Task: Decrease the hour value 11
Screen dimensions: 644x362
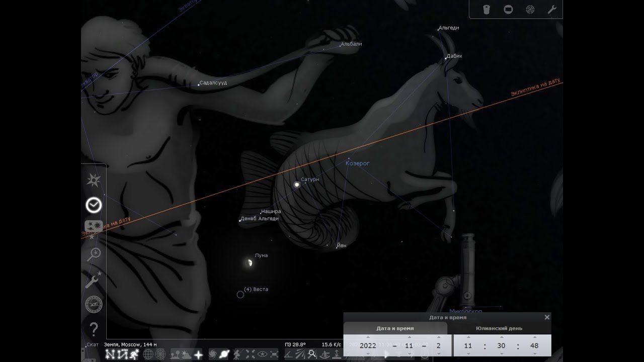Action: (468, 354)
